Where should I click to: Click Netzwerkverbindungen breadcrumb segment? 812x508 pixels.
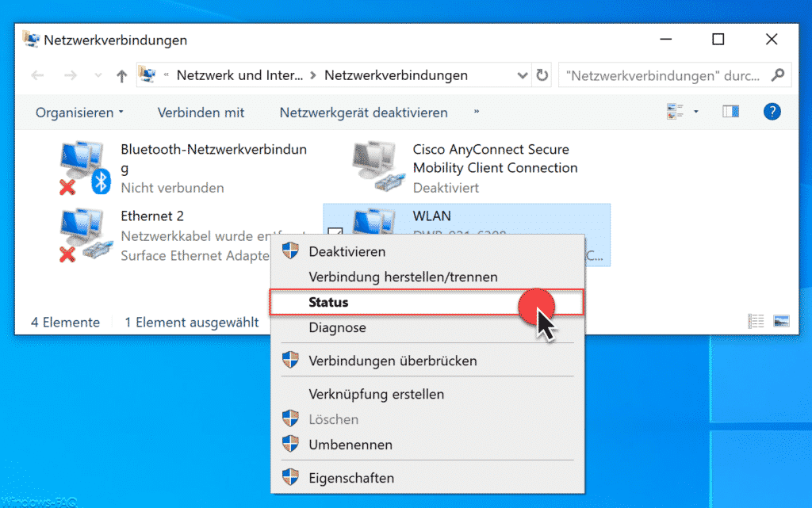tap(396, 75)
